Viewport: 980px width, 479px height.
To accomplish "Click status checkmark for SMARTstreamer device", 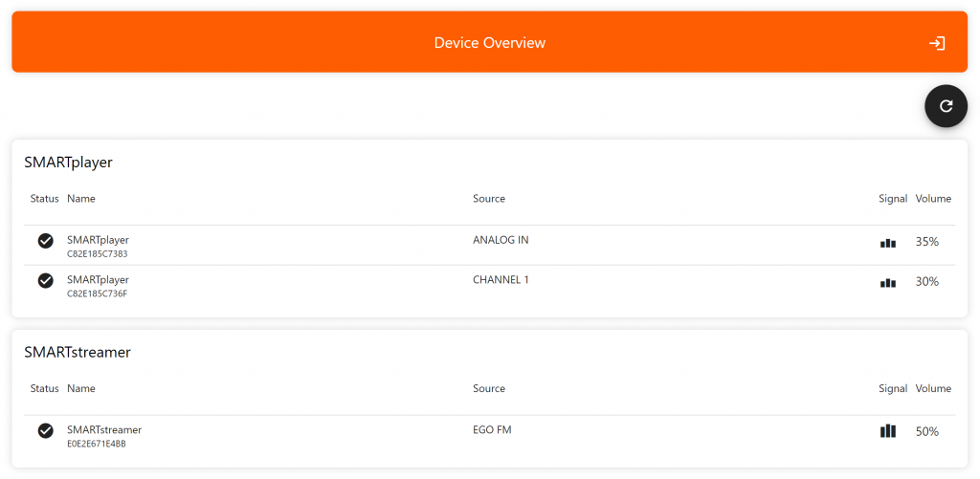I will point(45,431).
